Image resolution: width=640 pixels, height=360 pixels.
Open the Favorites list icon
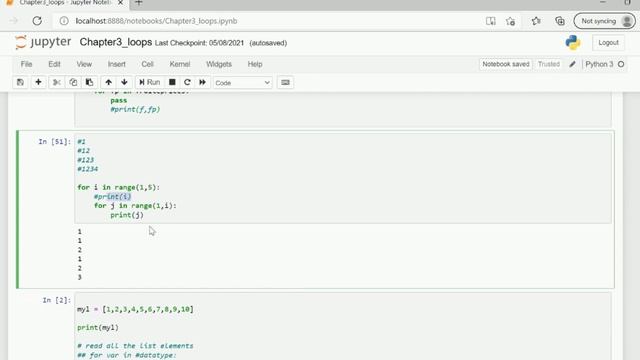click(536, 21)
